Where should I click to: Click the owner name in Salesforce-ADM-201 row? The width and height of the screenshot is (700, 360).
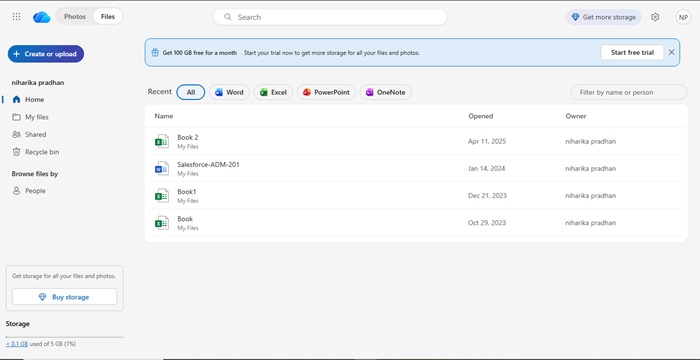click(x=591, y=168)
